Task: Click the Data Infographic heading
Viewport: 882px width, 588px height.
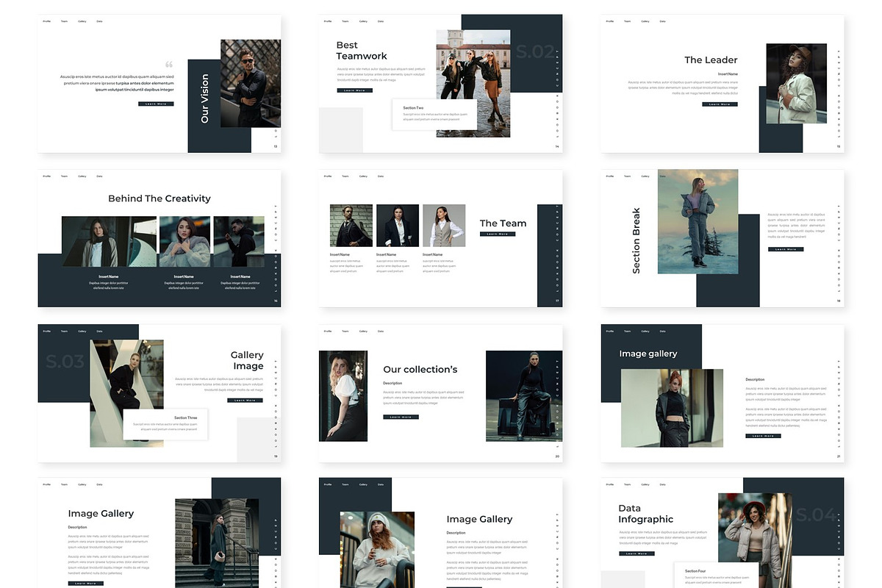Action: [x=646, y=514]
